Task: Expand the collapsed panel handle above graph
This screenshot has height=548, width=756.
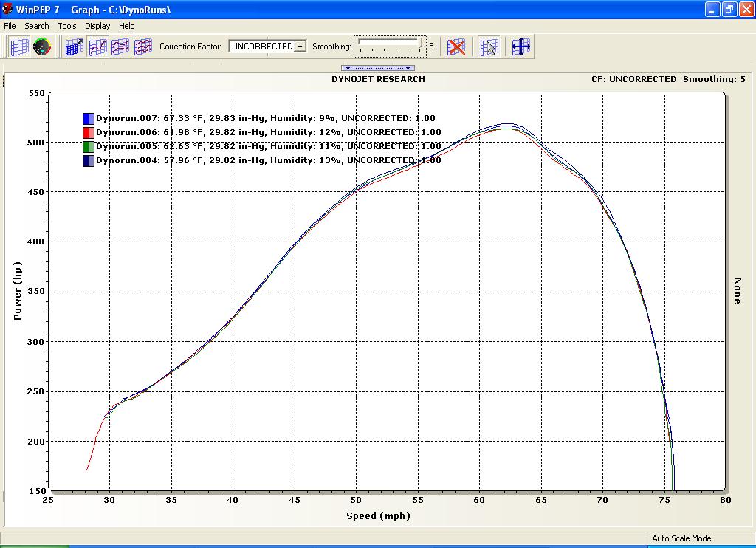Action: pos(378,68)
